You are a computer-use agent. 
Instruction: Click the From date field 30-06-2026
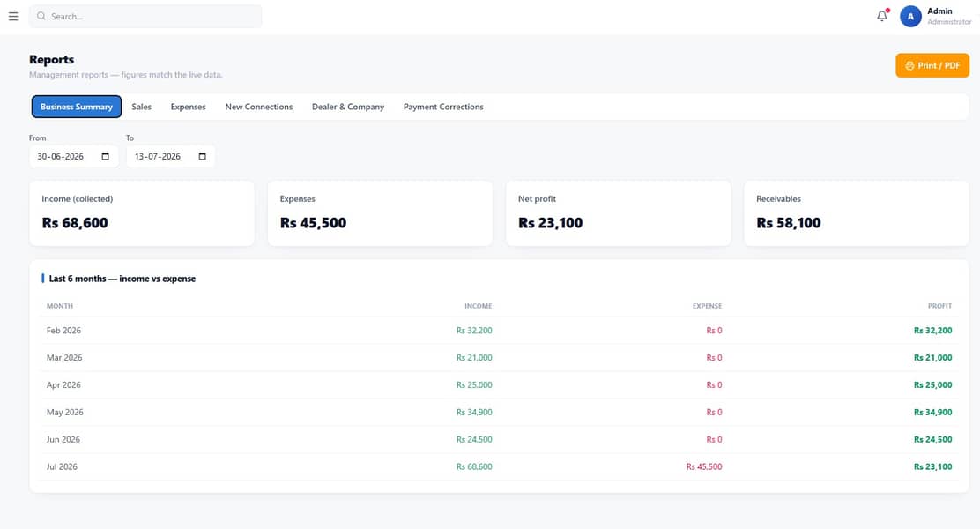coord(74,156)
